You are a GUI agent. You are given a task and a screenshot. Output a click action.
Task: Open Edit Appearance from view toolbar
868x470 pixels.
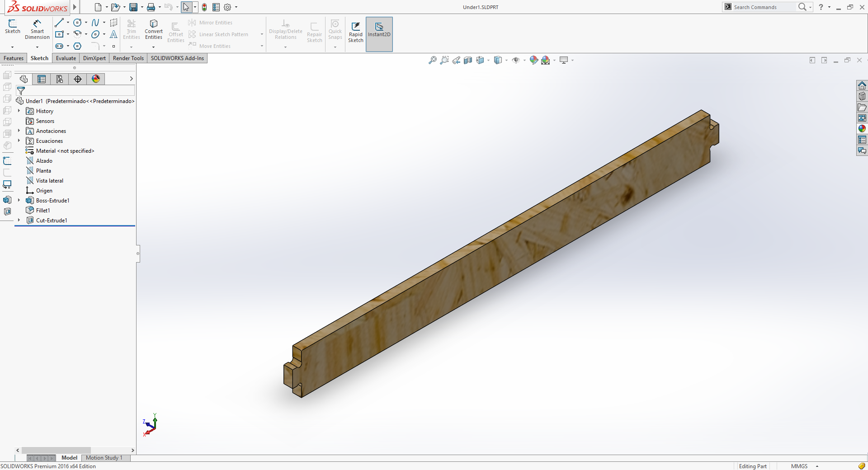pos(533,60)
